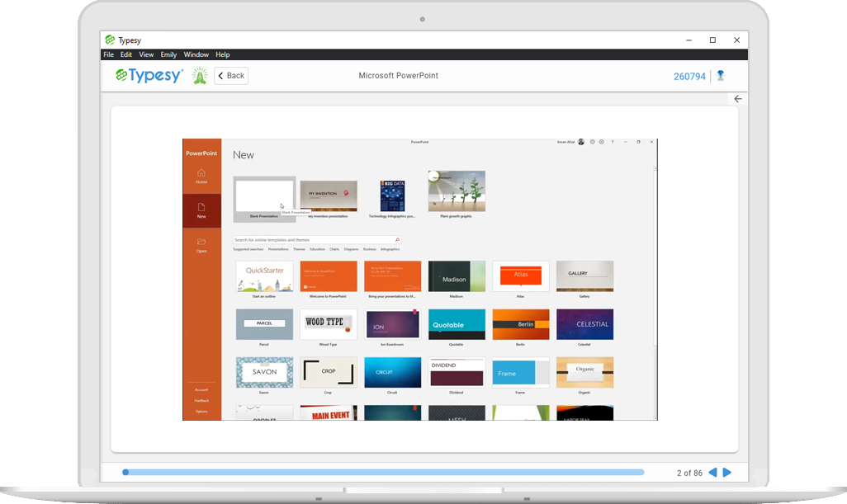Select Open in the PowerPoint sidebar
The width and height of the screenshot is (847, 504).
201,246
